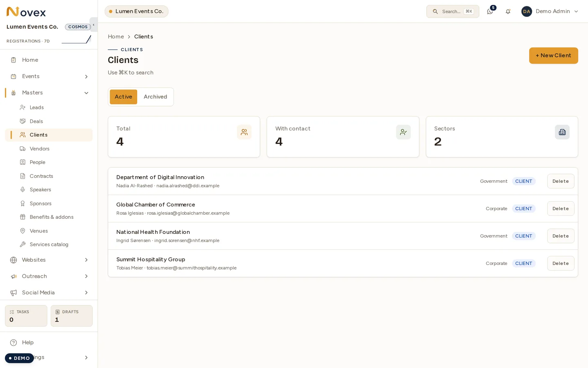588x368 pixels.
Task: Open the Drafts counter tile
Action: [x=71, y=316]
